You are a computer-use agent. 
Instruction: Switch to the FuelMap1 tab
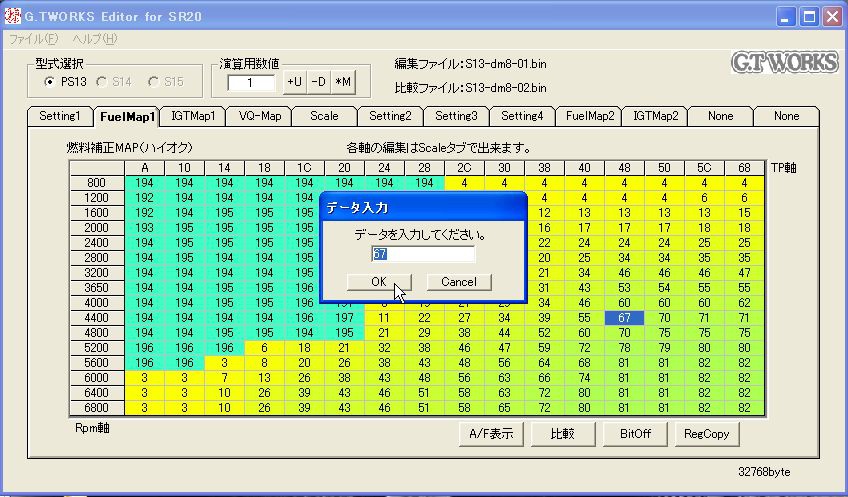(127, 116)
